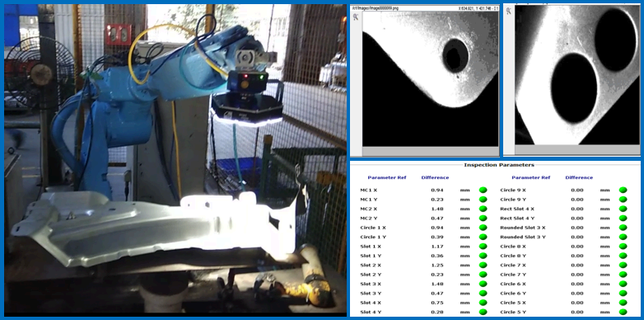644x320 pixels.
Task: Click the 0.28 difference value for Slot 4 Y
Action: click(x=436, y=313)
